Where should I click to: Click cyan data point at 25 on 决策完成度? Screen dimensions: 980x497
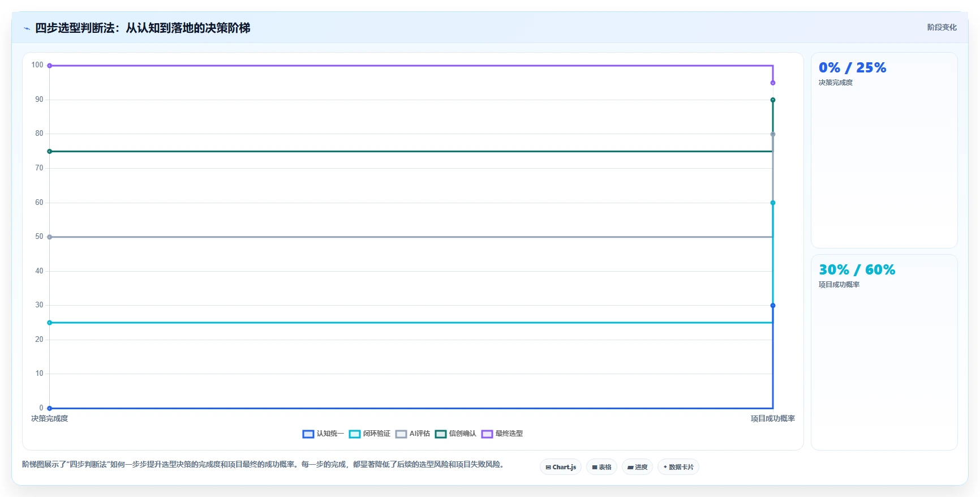50,323
